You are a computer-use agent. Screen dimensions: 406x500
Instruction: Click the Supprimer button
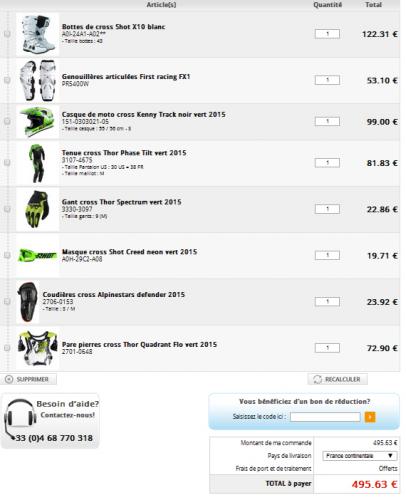(x=29, y=379)
